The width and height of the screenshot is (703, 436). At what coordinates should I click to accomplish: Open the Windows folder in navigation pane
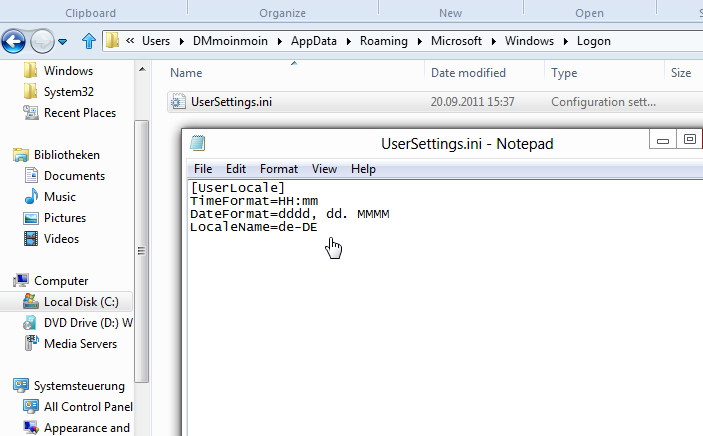(x=68, y=70)
